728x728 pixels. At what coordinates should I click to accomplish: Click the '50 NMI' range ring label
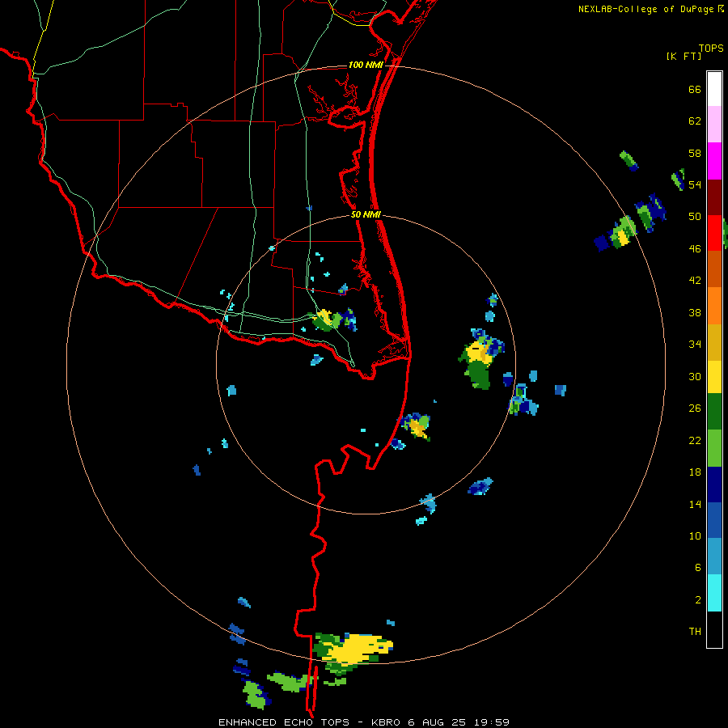coord(366,214)
